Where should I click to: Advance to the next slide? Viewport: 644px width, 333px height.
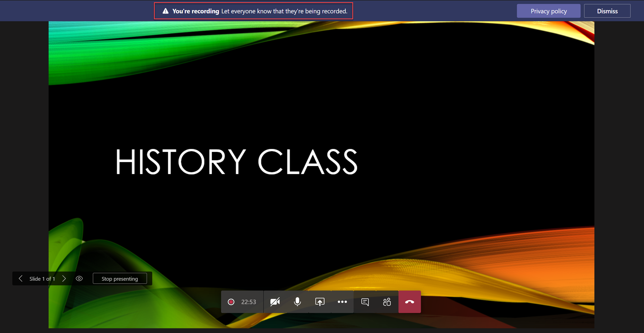click(x=64, y=278)
